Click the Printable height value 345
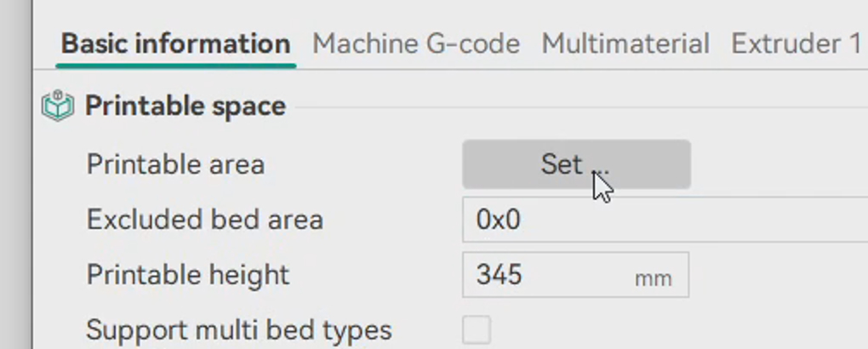The width and height of the screenshot is (868, 349). coord(500,275)
